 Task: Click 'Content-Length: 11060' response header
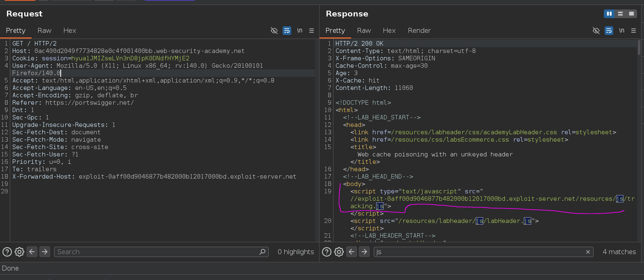coord(374,88)
